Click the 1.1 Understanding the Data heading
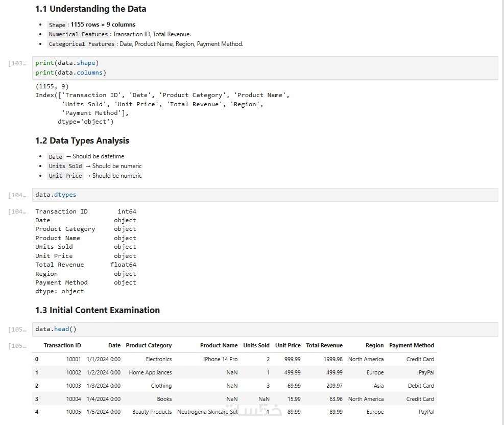 (90, 9)
